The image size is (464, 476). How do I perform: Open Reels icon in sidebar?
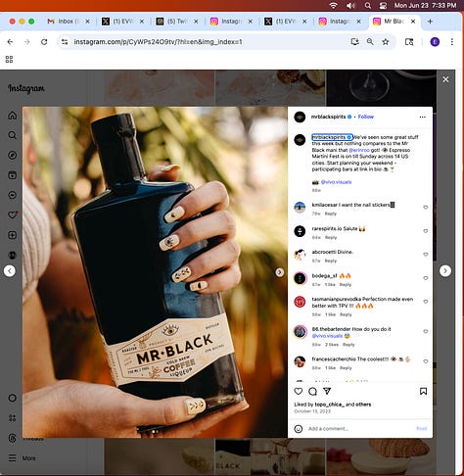pos(13,175)
